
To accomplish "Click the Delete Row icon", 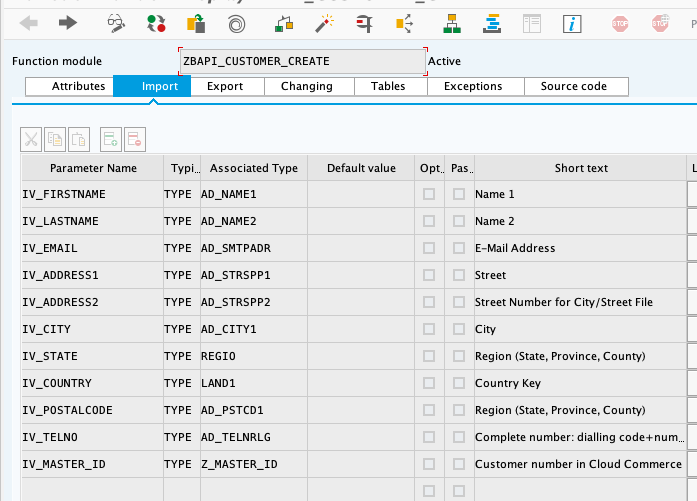I will [135, 140].
